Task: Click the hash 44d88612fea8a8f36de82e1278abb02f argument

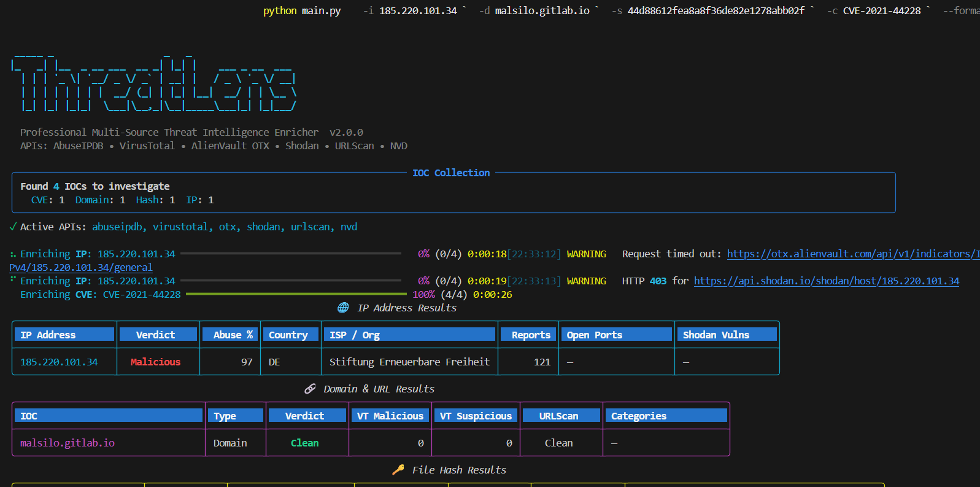Action: tap(716, 10)
